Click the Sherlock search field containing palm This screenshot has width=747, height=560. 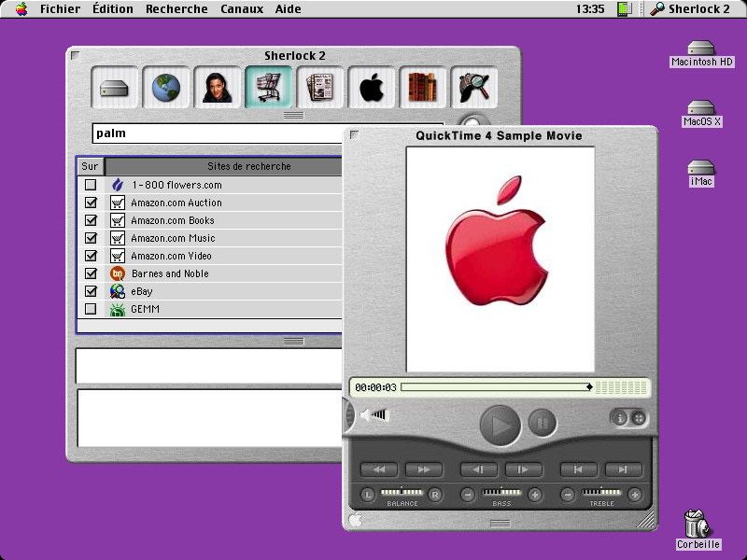(219, 133)
